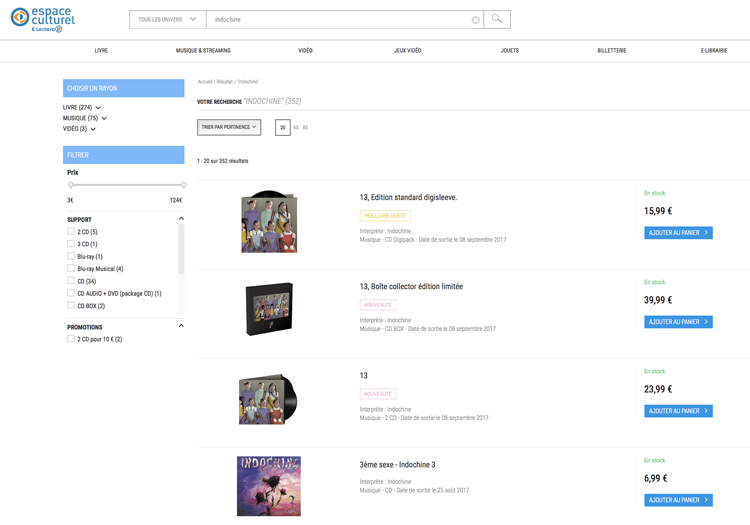The image size is (750, 525).
Task: Open the 13 double CD cover thumbnail
Action: 268,400
